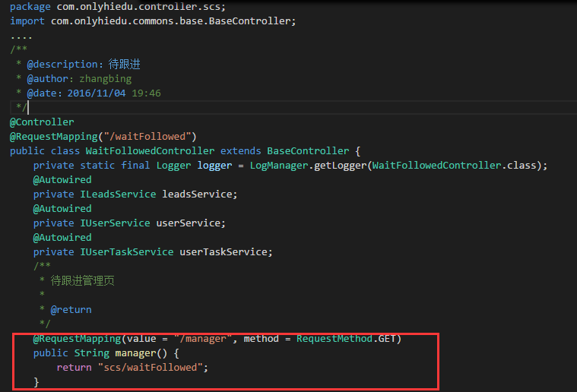
Task: Click RequestMethod.GET in the annotation
Action: (x=346, y=338)
